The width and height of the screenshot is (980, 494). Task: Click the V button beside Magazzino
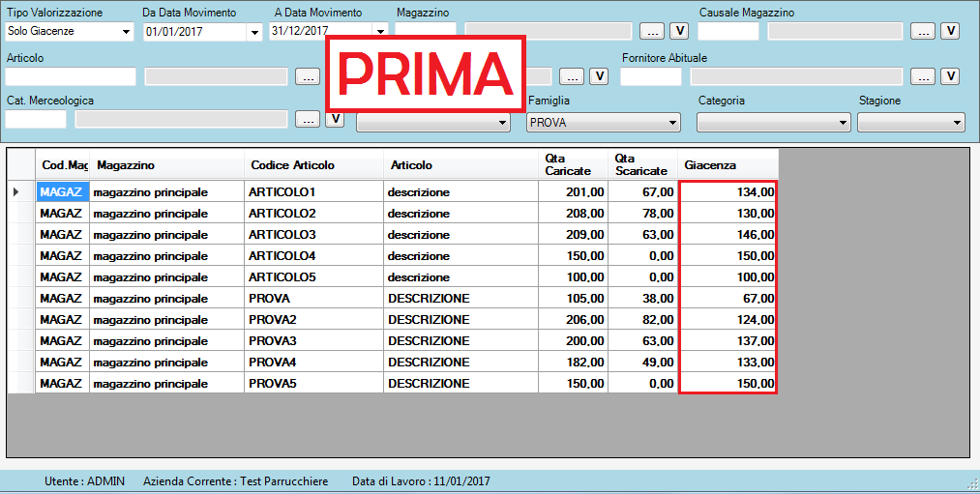point(679,31)
